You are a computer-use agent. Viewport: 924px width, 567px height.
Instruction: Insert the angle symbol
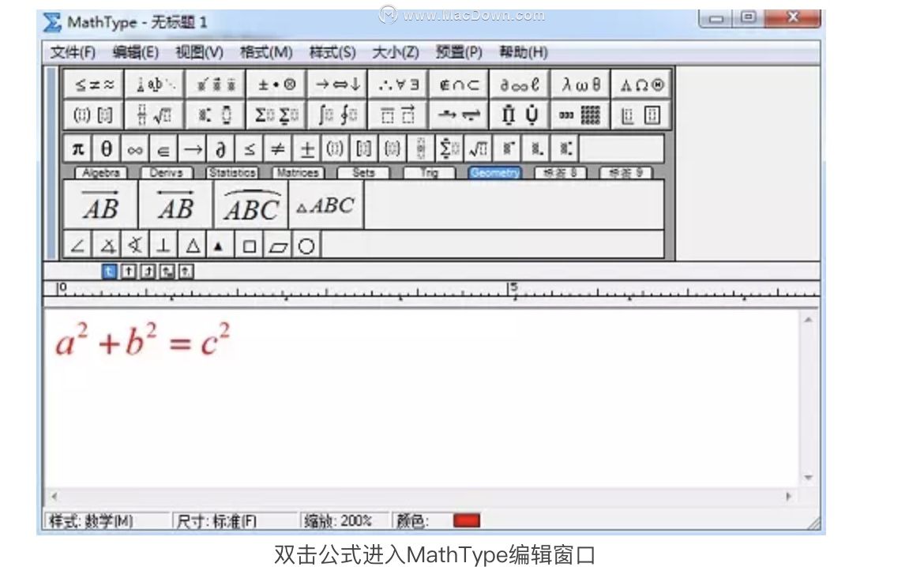click(x=77, y=245)
